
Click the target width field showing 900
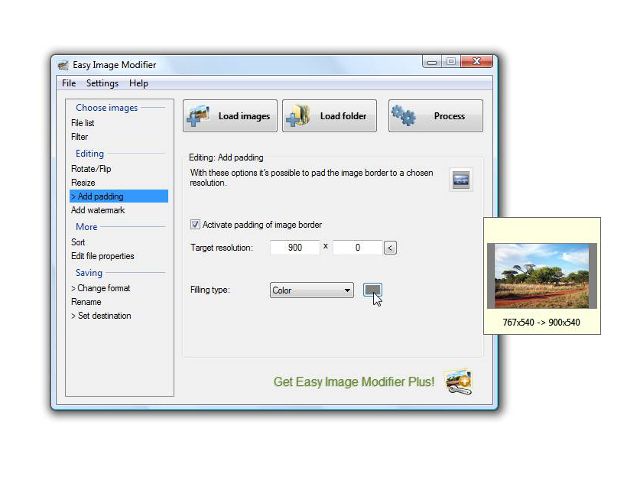(x=295, y=248)
